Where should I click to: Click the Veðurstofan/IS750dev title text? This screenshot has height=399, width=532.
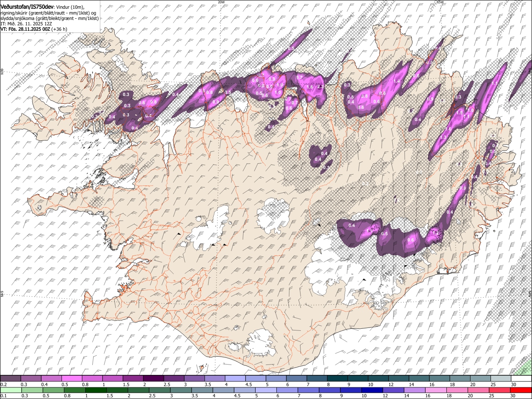point(27,7)
